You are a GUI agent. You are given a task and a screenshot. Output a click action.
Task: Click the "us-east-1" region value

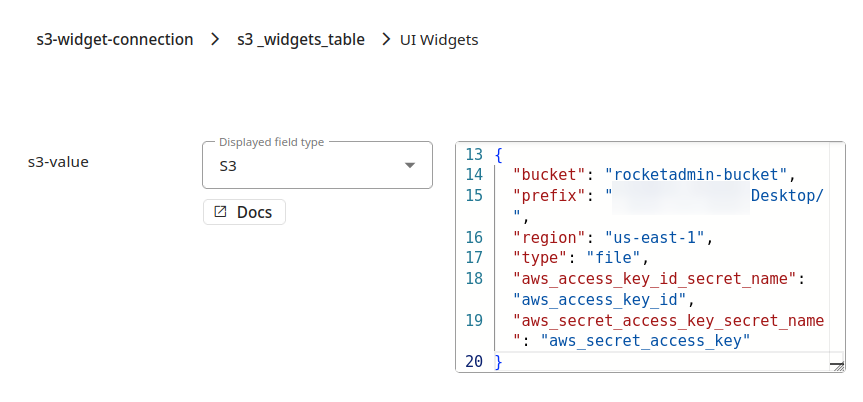click(x=653, y=237)
